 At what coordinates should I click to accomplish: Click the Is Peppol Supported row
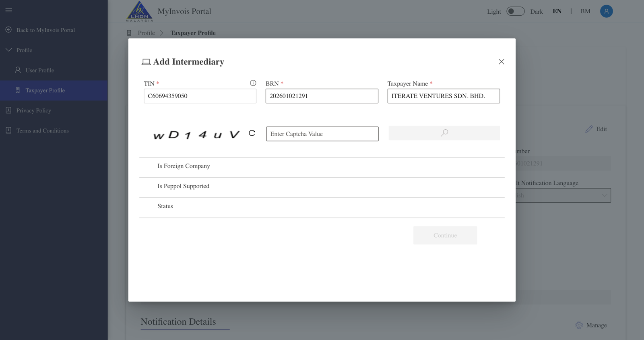(x=322, y=187)
